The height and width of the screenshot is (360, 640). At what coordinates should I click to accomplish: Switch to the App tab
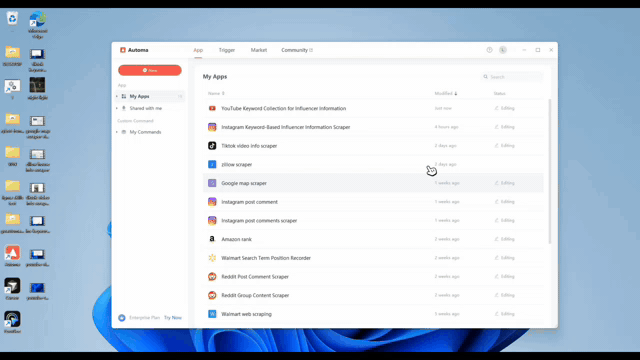[198, 50]
